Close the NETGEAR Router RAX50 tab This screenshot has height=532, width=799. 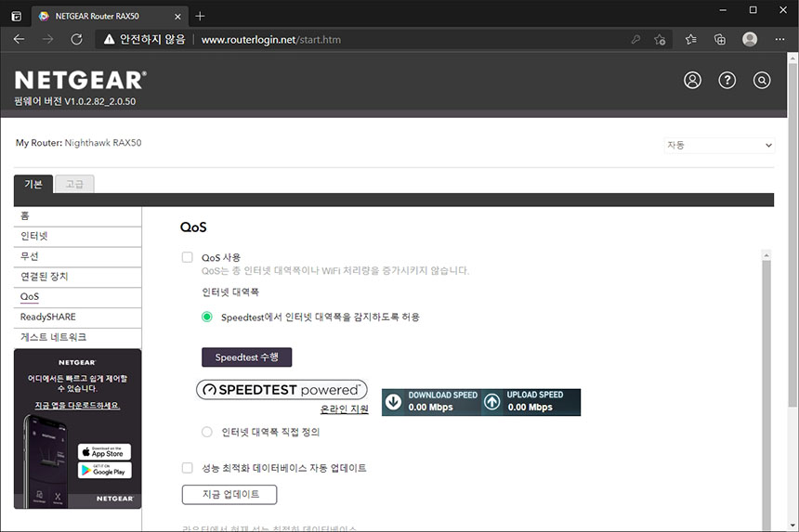pyautogui.click(x=177, y=17)
